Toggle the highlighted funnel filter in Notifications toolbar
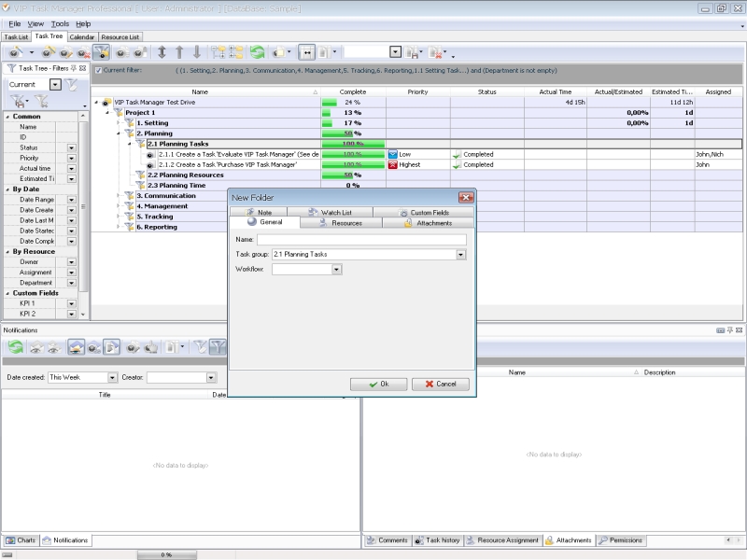 pos(218,346)
